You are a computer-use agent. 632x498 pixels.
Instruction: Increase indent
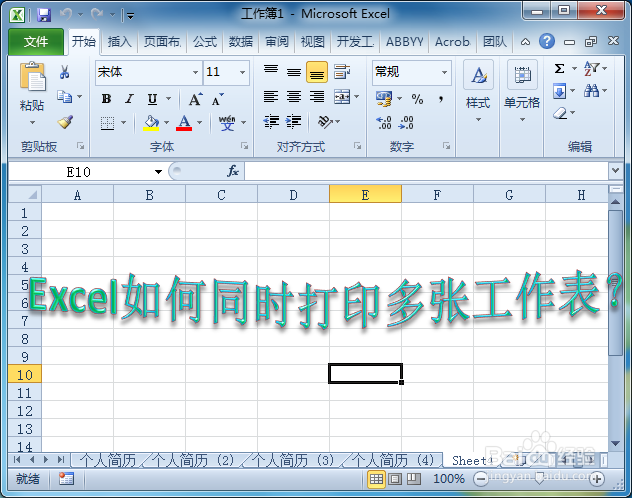click(x=293, y=122)
